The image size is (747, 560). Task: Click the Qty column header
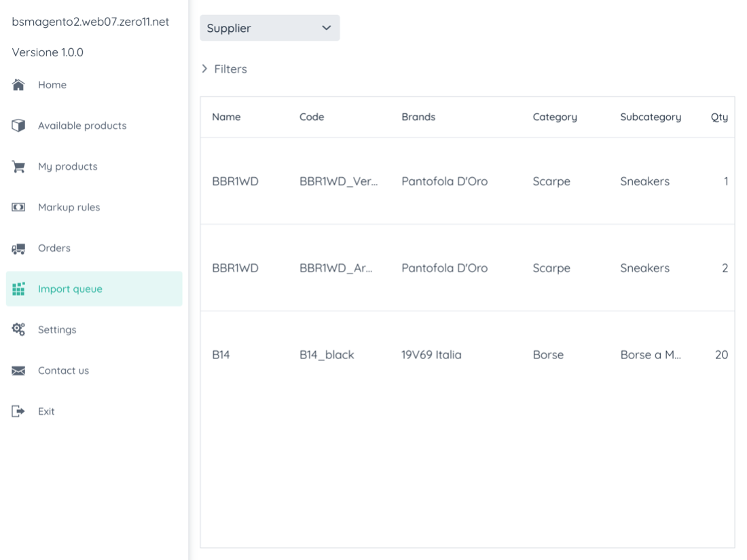719,117
